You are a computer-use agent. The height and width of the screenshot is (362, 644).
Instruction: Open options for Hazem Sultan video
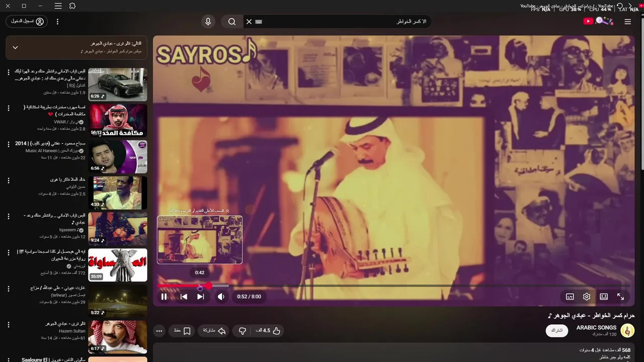[8, 325]
